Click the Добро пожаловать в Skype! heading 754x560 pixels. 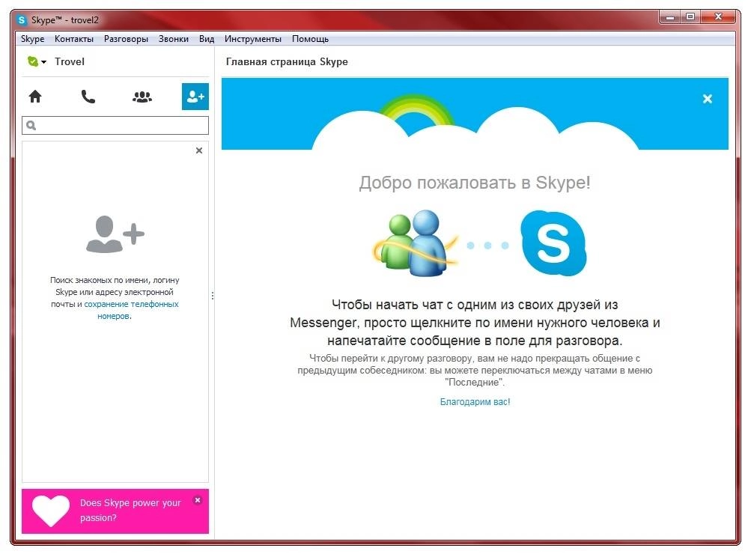[x=475, y=183]
